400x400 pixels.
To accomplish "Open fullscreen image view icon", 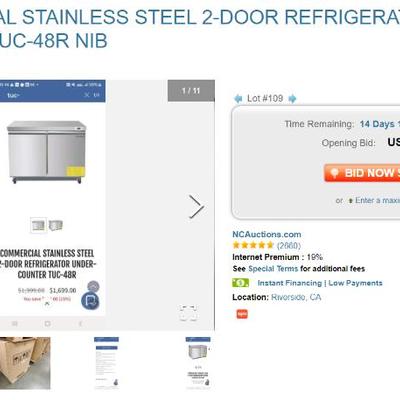I will click(x=188, y=313).
